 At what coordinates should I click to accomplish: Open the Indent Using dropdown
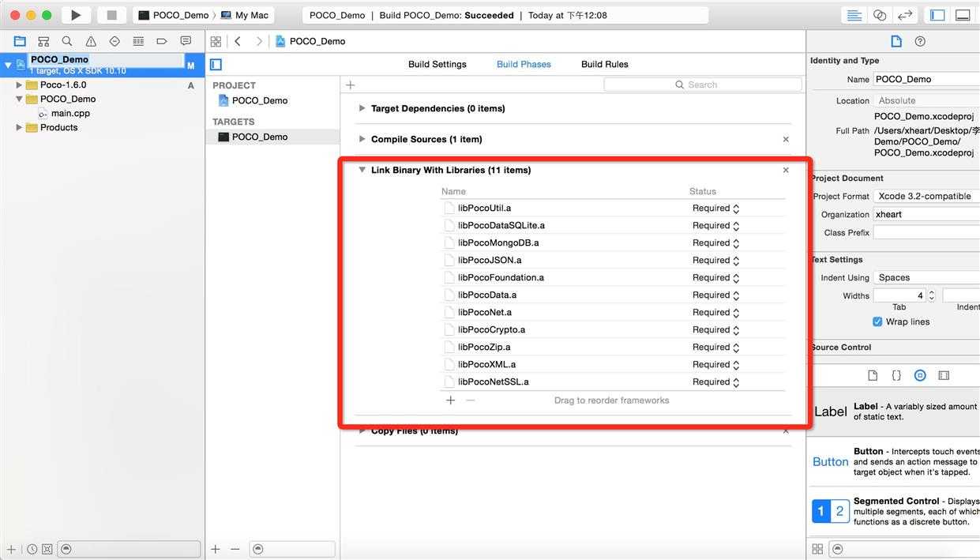[x=926, y=277]
